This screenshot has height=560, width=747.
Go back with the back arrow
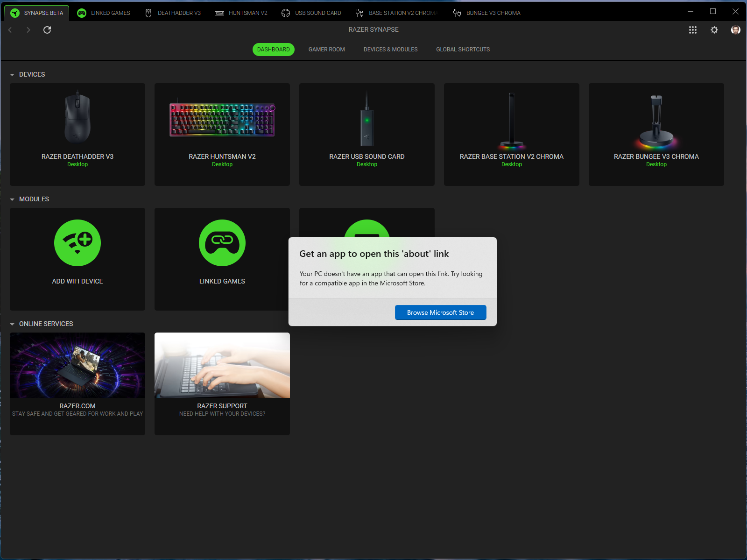point(10,30)
